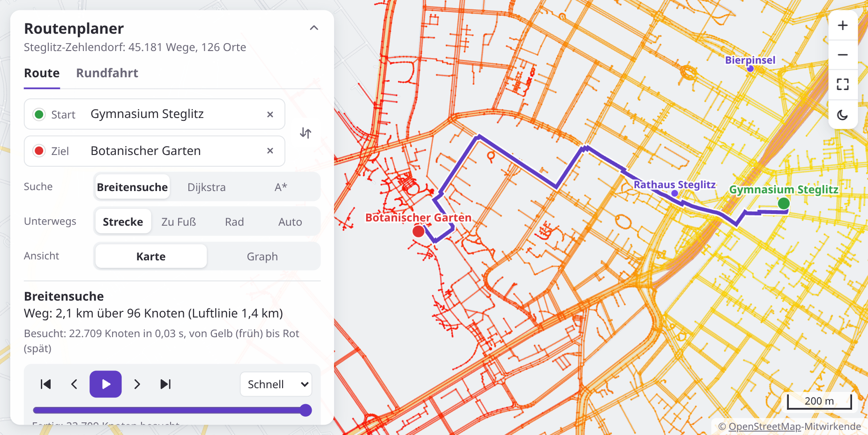Viewport: 868px width, 435px height.
Task: Collapse the Routenplaner panel
Action: [314, 28]
